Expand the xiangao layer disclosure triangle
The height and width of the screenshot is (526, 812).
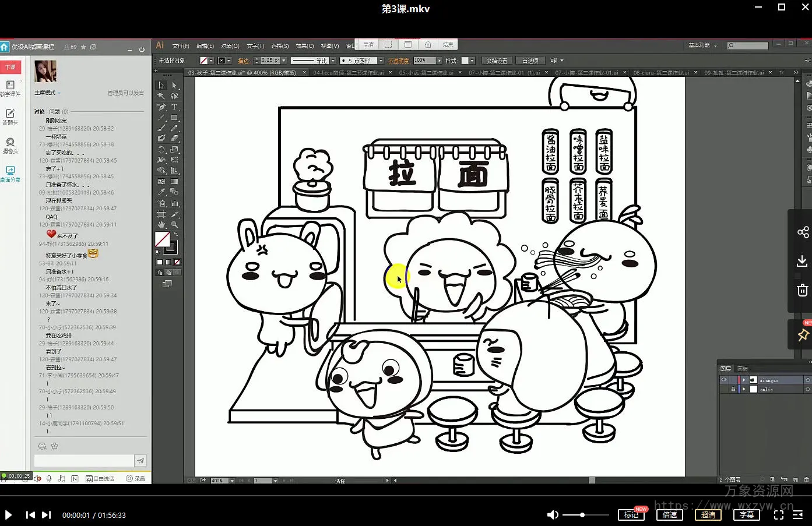point(744,380)
